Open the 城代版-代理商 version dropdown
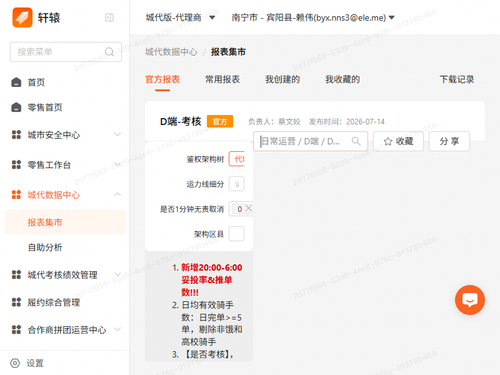 tap(180, 17)
